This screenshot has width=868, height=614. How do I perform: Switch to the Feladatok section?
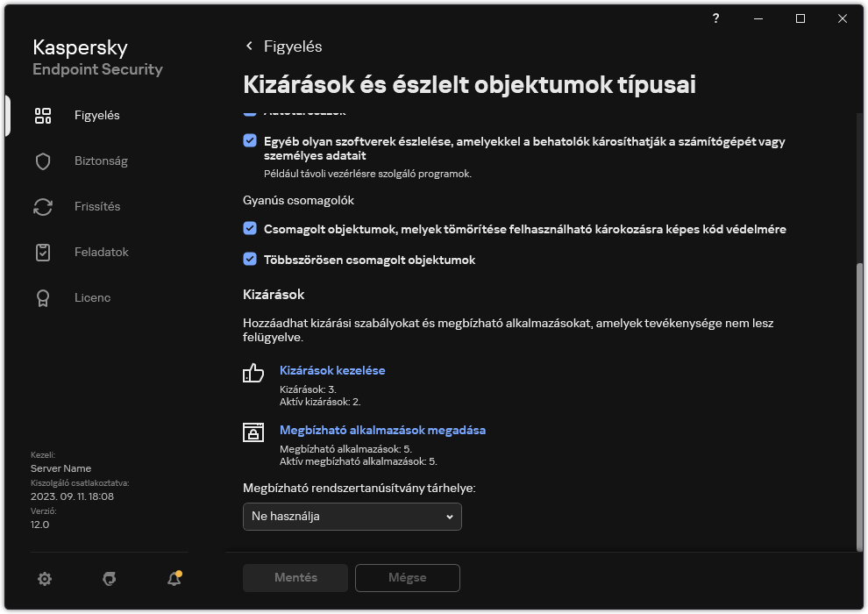click(42, 252)
